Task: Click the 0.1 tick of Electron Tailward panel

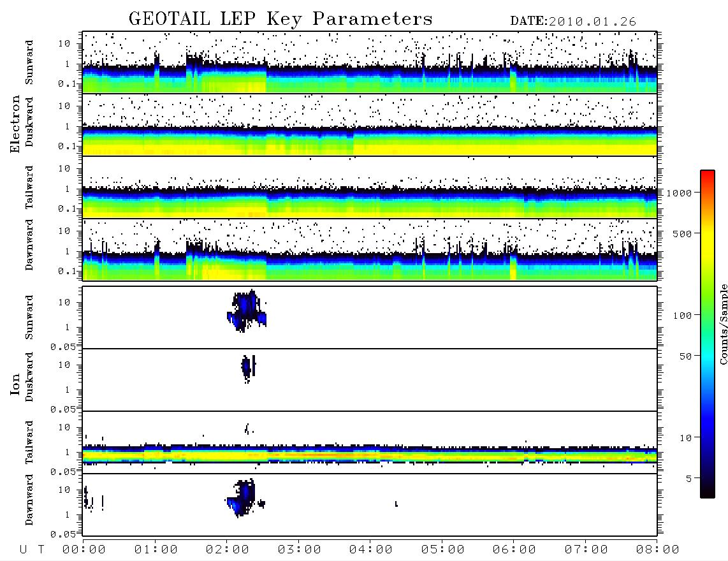Action: tap(67, 208)
